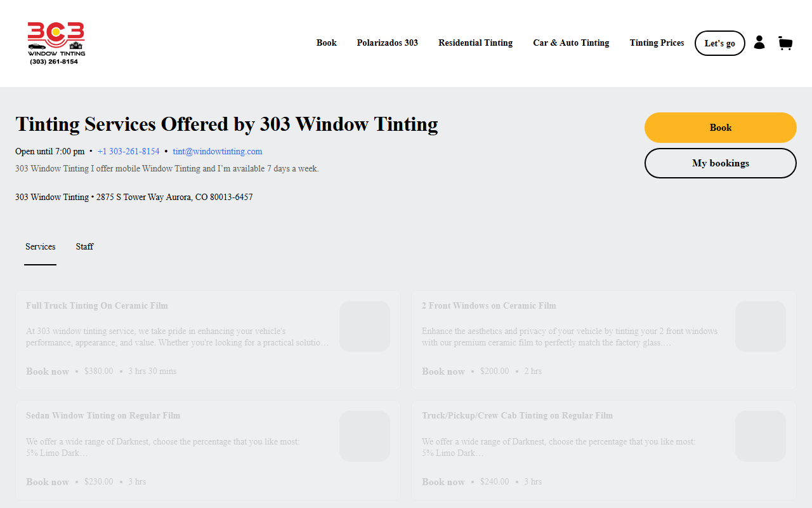
Task: Switch to the Staff tab
Action: pos(84,247)
